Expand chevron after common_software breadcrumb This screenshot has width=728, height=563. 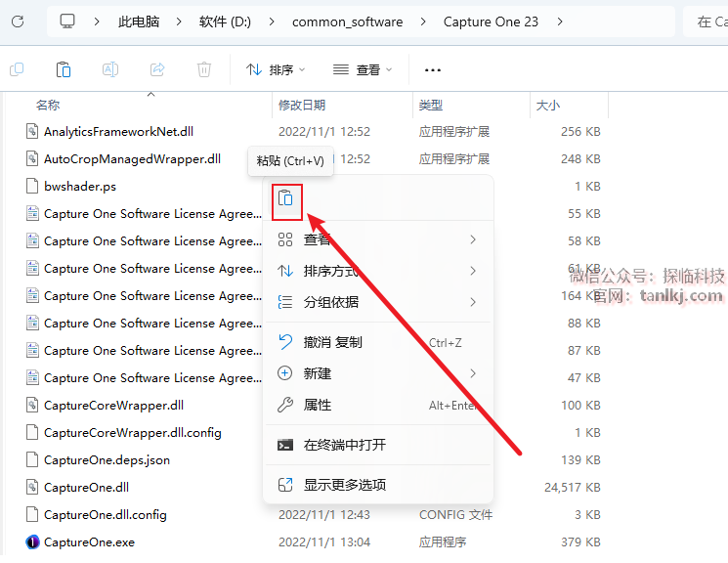pyautogui.click(x=423, y=22)
